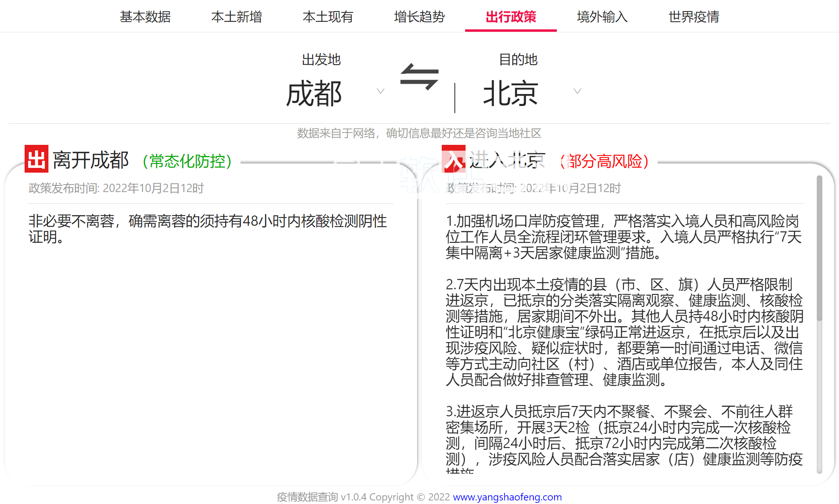Screen dimensions: 839x504
Task: Click the 离开成都 section heading
Action: [90, 160]
